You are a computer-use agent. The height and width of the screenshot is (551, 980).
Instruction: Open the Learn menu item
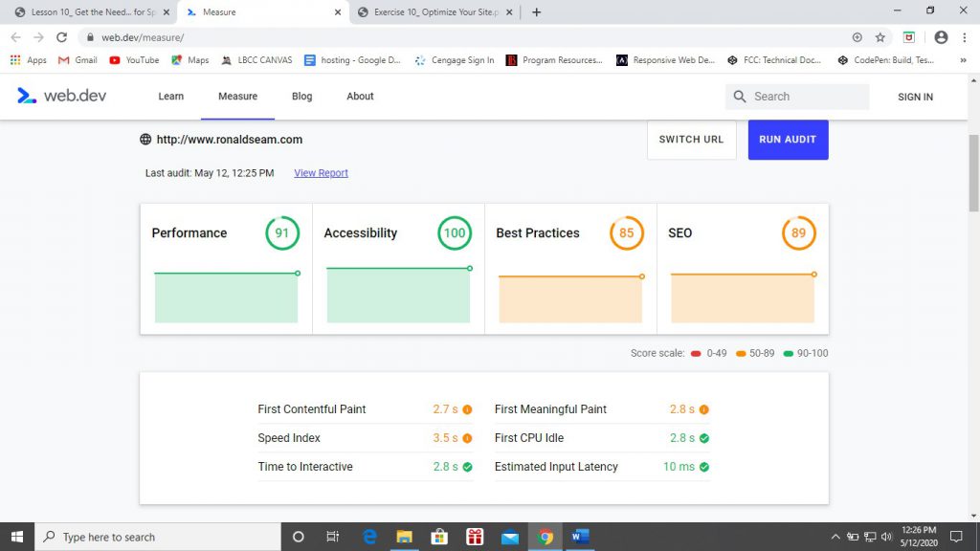[x=170, y=97]
